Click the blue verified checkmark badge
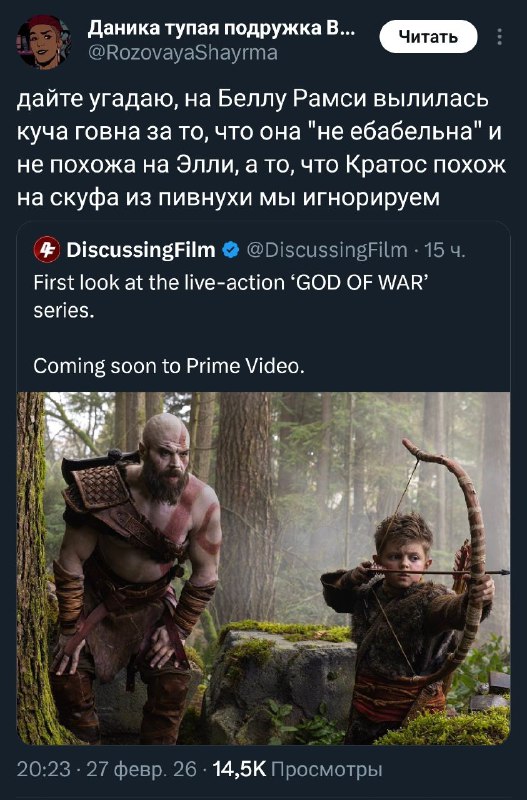 (231, 250)
